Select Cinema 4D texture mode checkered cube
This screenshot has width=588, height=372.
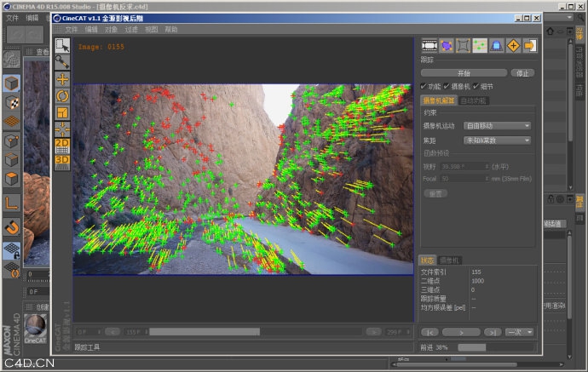(x=12, y=103)
